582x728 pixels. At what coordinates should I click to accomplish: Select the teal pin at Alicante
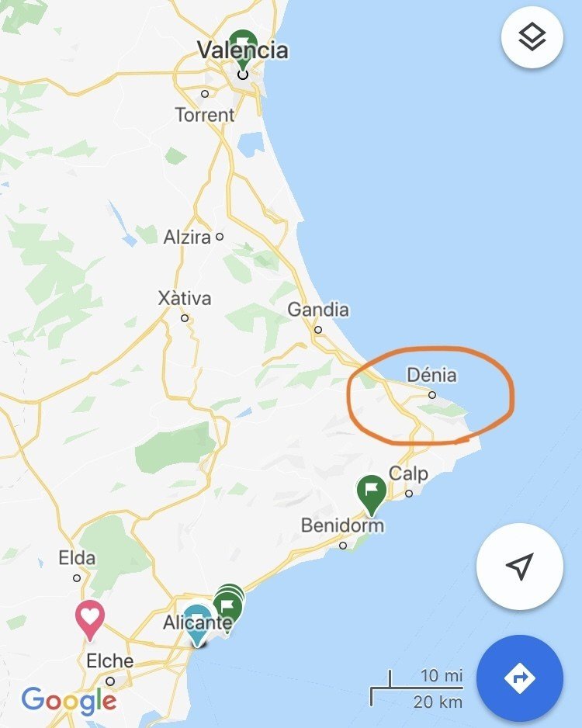tap(198, 626)
